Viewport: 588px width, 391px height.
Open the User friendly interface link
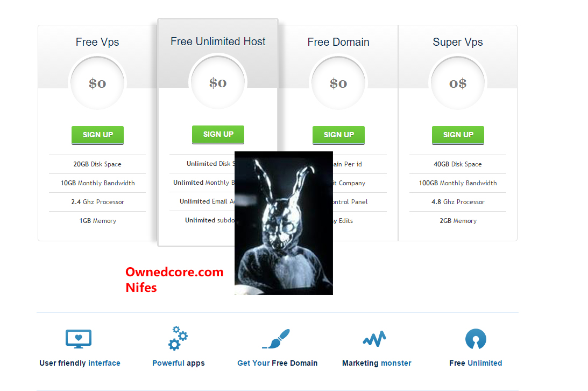point(80,363)
